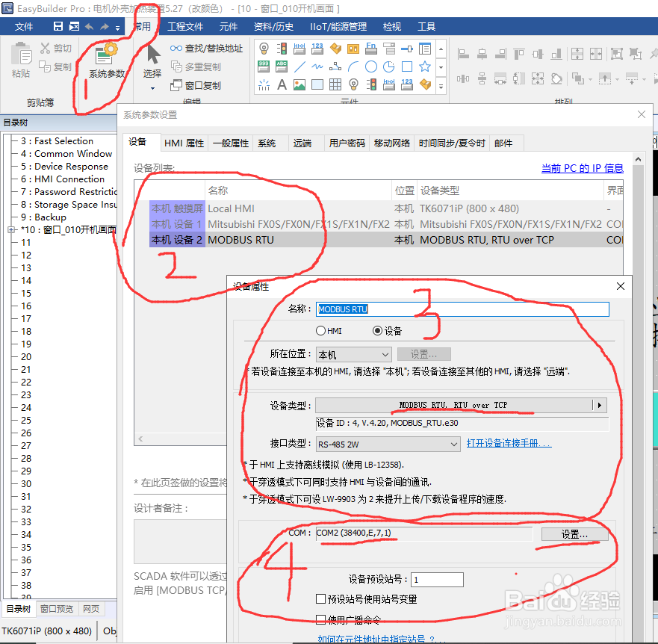
Task: Expand tree node 10 窗口_010开机画面
Action: pyautogui.click(x=11, y=229)
